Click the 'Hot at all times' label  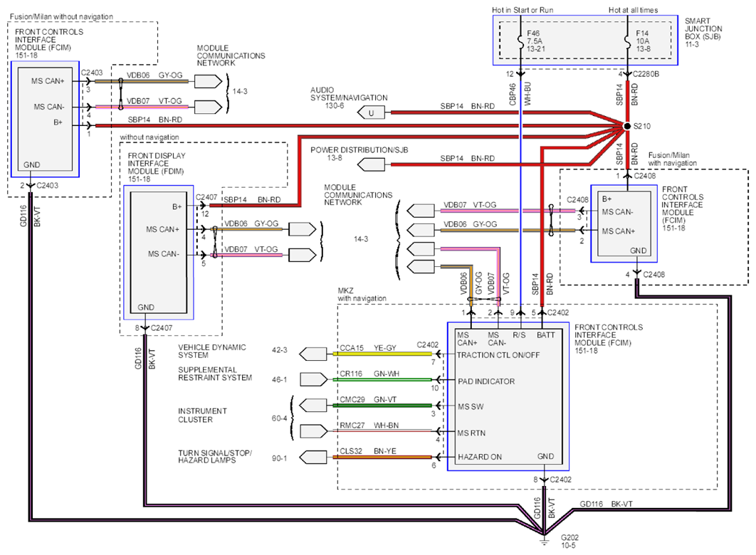633,10
